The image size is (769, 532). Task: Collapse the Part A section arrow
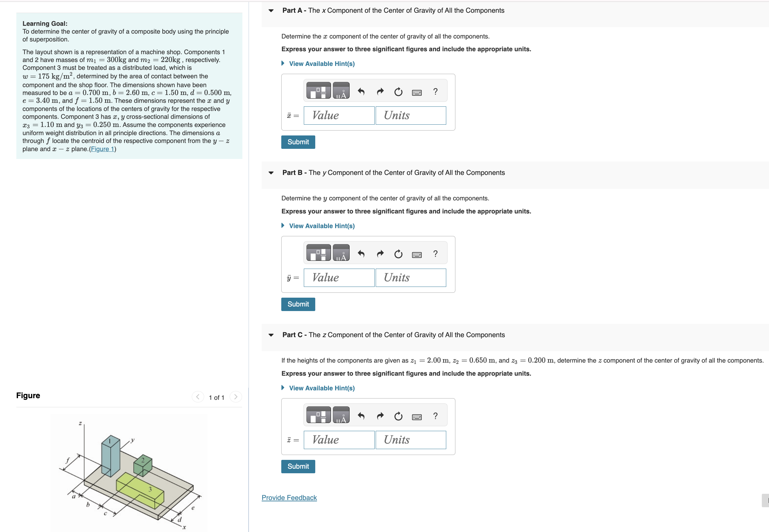pos(271,11)
